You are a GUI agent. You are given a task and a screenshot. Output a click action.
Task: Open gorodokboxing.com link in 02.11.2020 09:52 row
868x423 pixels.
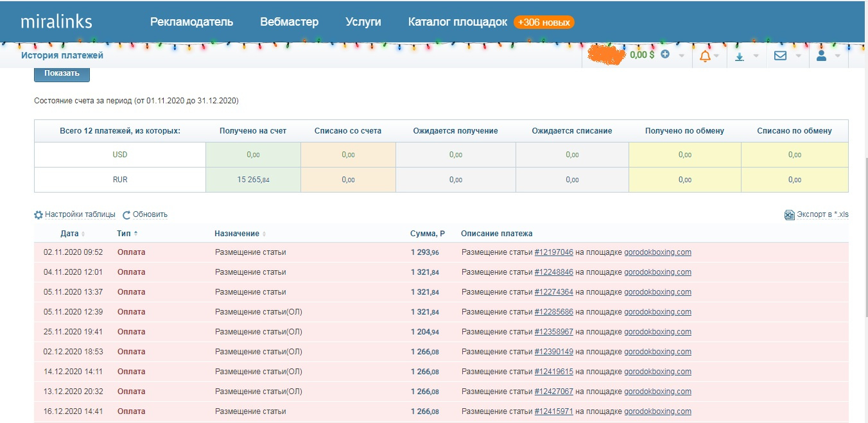(658, 252)
